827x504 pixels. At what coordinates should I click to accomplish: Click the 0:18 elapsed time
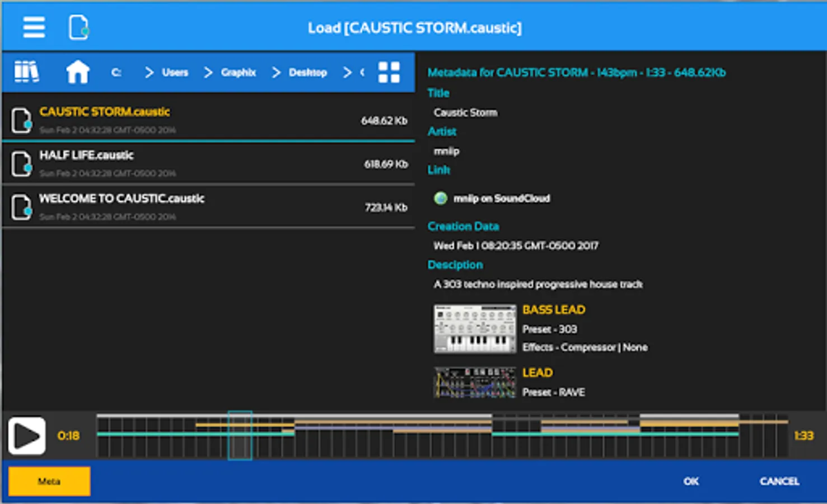pyautogui.click(x=68, y=436)
